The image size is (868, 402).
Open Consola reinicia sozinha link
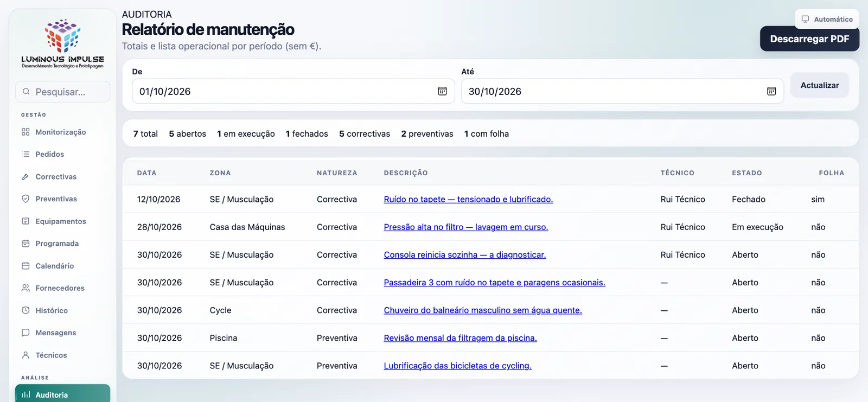pyautogui.click(x=465, y=254)
